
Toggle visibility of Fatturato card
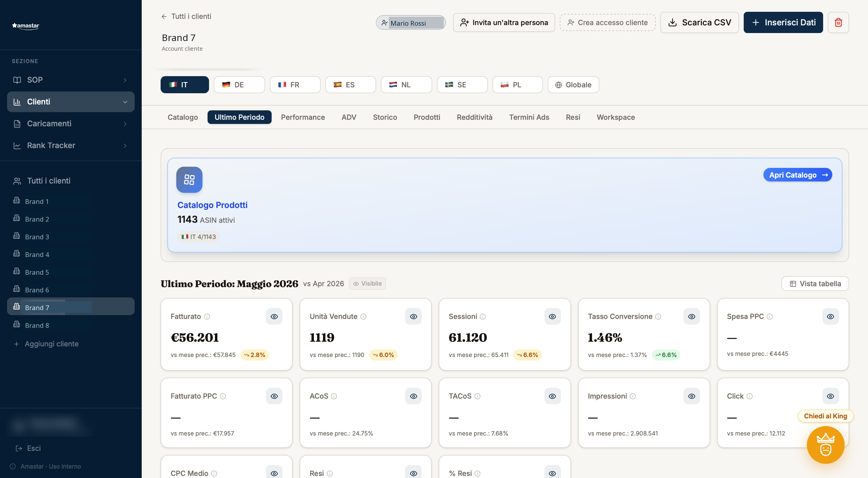[274, 317]
